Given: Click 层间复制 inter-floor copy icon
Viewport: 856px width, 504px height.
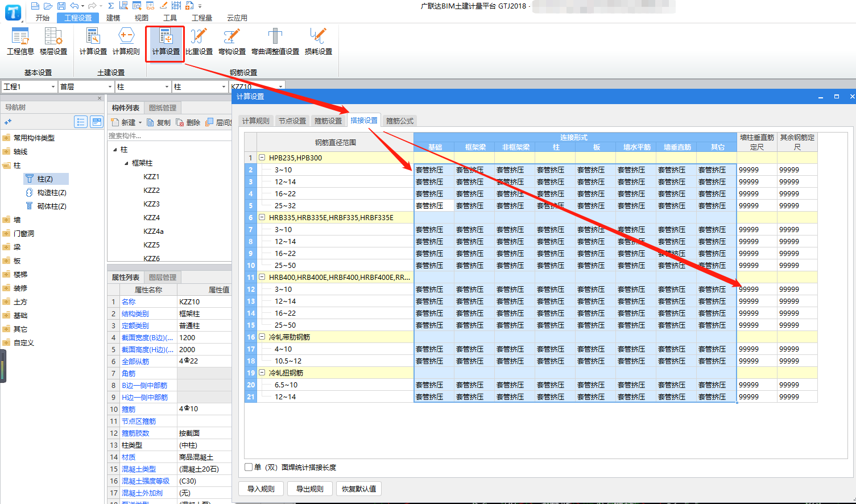Looking at the screenshot, I should [209, 122].
